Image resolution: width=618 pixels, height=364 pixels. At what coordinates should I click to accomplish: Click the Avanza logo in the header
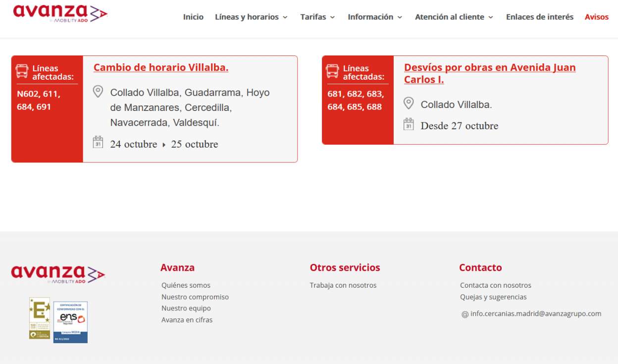(60, 13)
